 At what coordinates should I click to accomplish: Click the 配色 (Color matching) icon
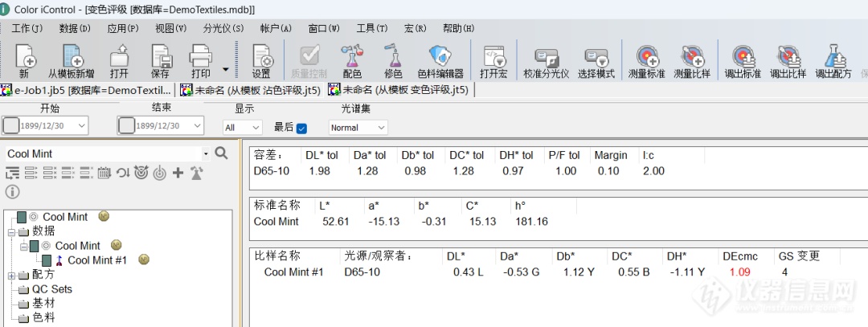pyautogui.click(x=352, y=61)
